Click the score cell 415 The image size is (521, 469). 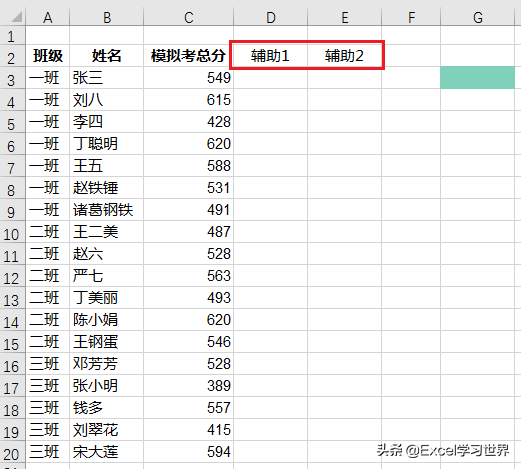189,430
